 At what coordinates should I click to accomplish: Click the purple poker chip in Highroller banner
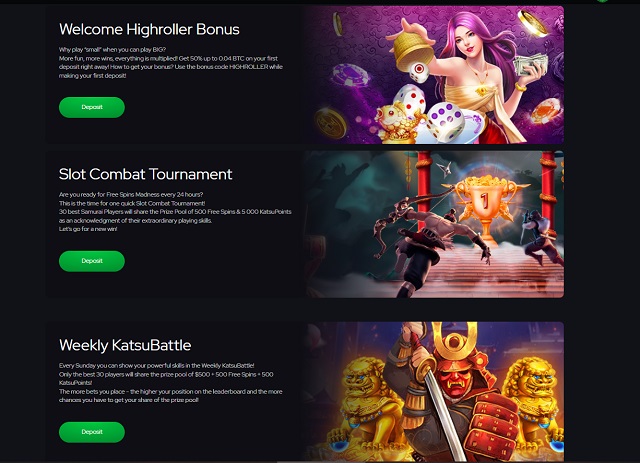click(x=350, y=75)
